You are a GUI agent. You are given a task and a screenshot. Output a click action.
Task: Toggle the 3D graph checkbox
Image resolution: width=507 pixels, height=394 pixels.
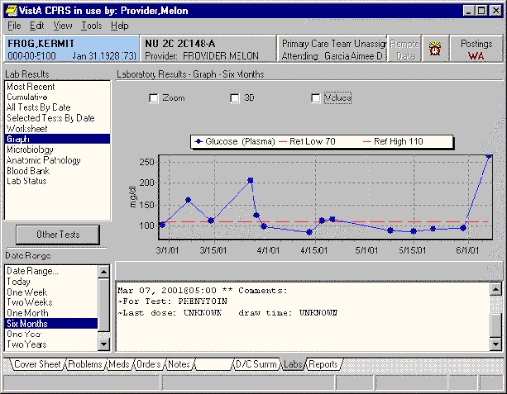(235, 98)
